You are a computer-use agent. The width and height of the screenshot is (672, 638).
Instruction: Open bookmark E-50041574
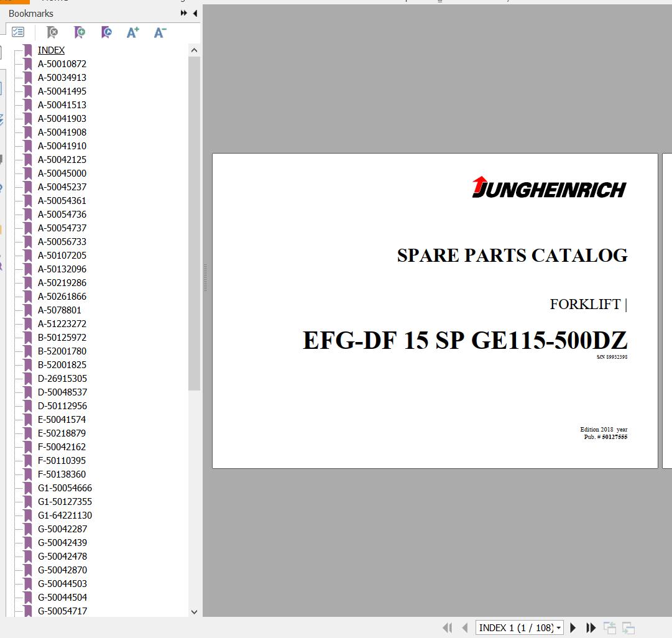click(62, 420)
